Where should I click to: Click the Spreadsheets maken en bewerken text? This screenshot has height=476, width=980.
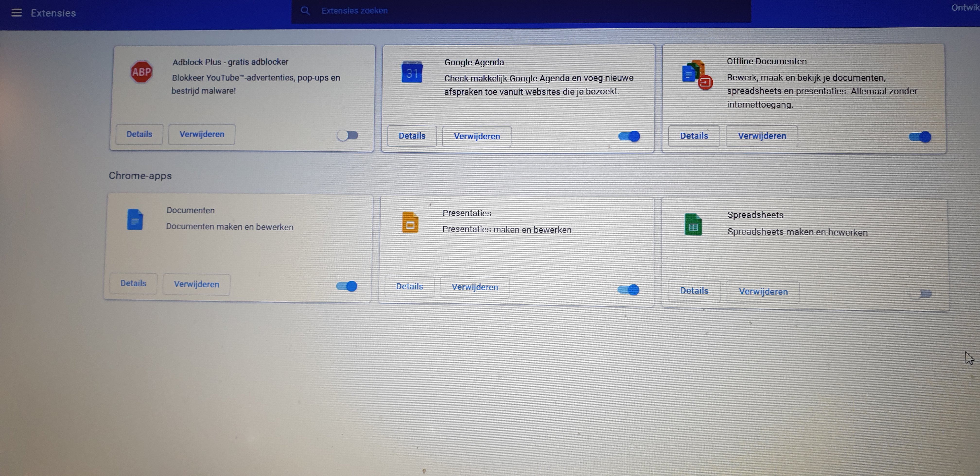[797, 232]
